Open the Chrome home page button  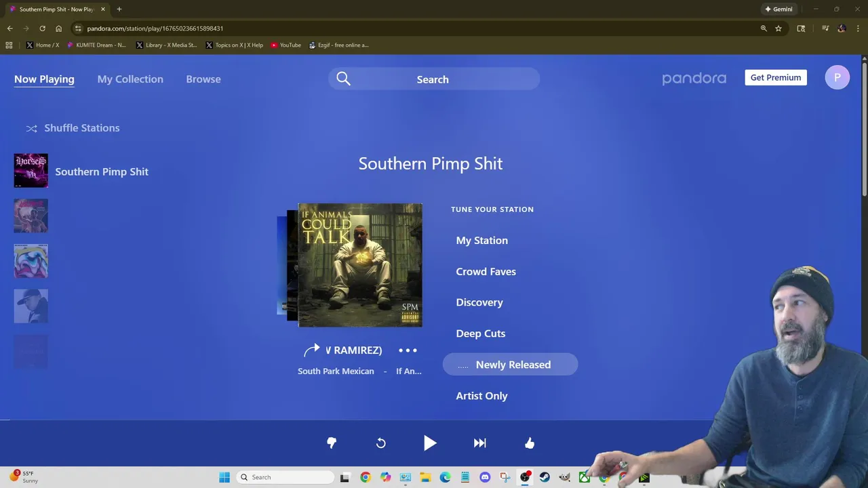click(58, 28)
